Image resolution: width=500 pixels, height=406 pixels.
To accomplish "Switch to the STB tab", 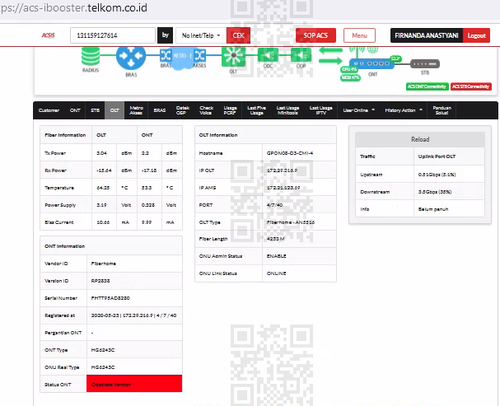I will (x=95, y=110).
